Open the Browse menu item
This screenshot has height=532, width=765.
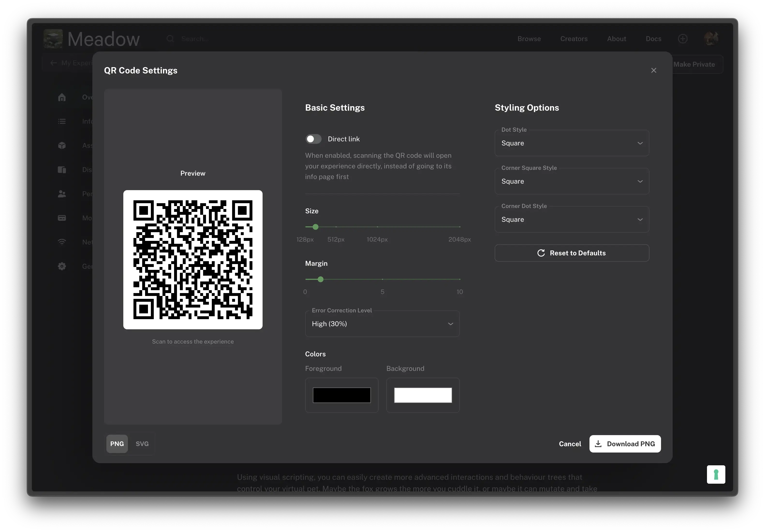(529, 39)
